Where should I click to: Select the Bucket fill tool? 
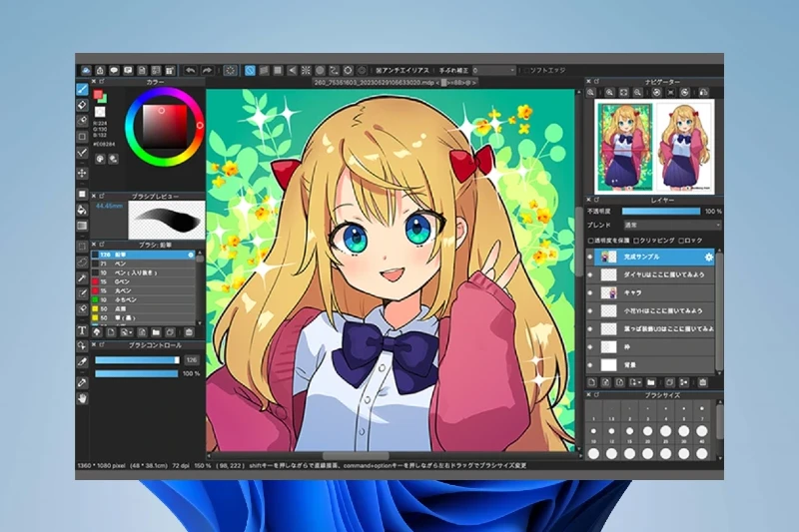pyautogui.click(x=83, y=210)
